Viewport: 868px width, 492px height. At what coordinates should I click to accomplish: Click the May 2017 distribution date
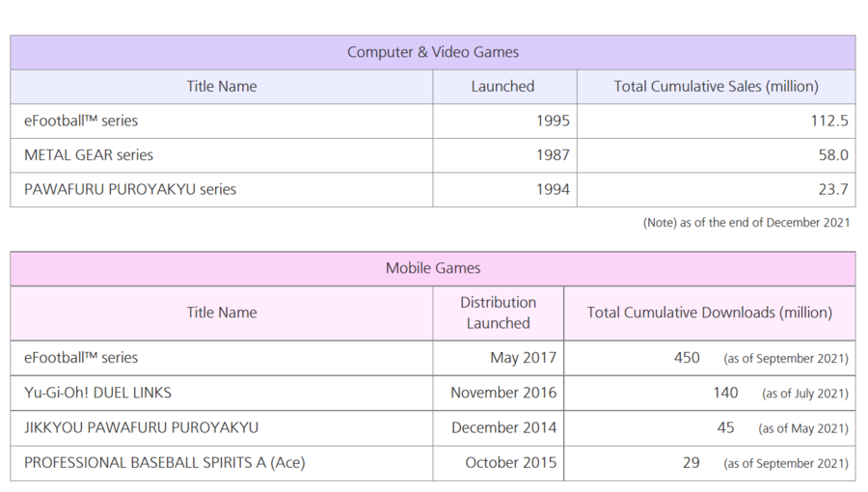coord(523,358)
